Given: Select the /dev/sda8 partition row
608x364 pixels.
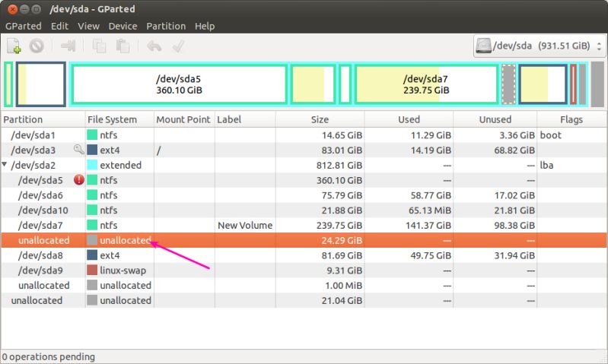Looking at the screenshot, I should 304,255.
